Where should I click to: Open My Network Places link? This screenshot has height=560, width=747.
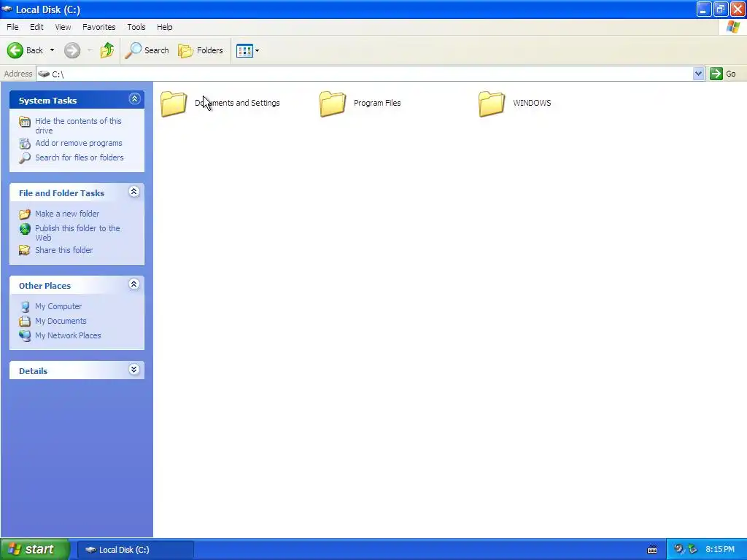[x=68, y=335]
